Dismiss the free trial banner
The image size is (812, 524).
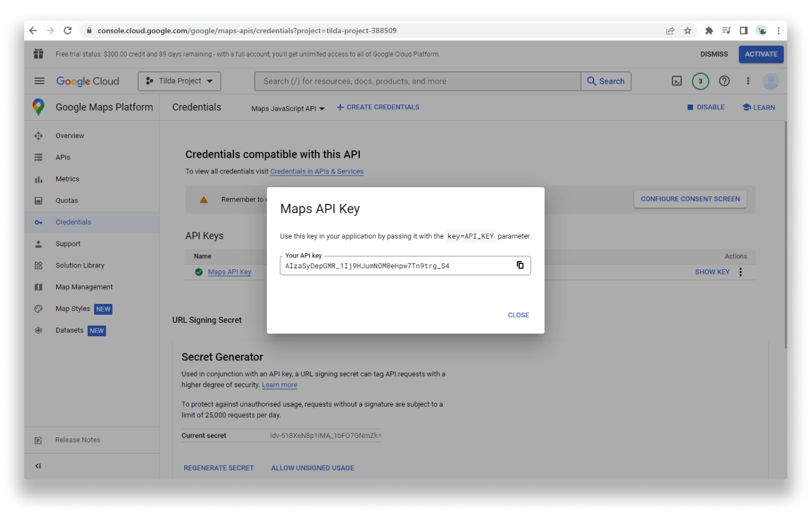(x=714, y=54)
